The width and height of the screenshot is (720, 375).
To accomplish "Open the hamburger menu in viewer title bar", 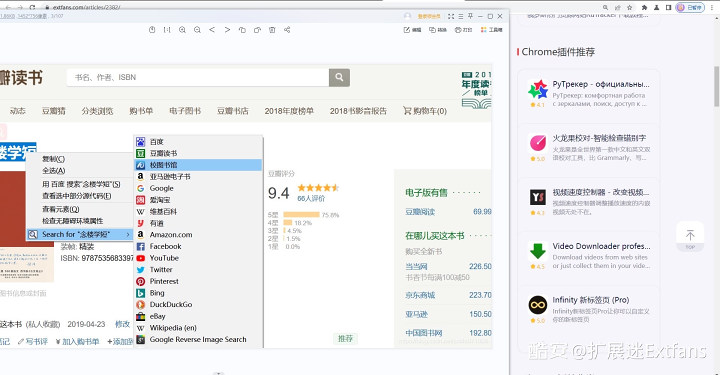I will pyautogui.click(x=461, y=16).
